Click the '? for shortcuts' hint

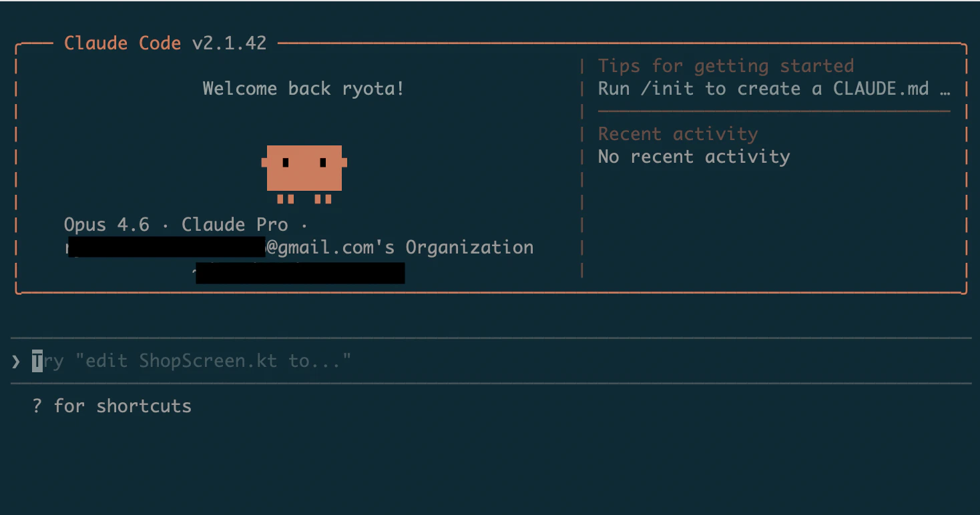pos(112,406)
